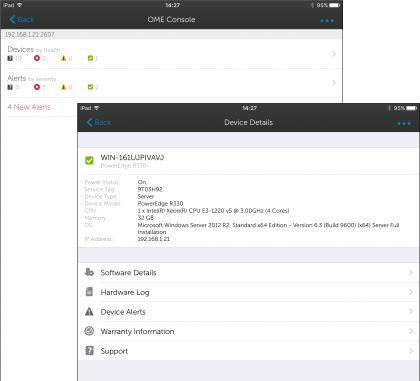The width and height of the screenshot is (420, 381).
Task: Open Software Details icon row
Action: coord(248,273)
